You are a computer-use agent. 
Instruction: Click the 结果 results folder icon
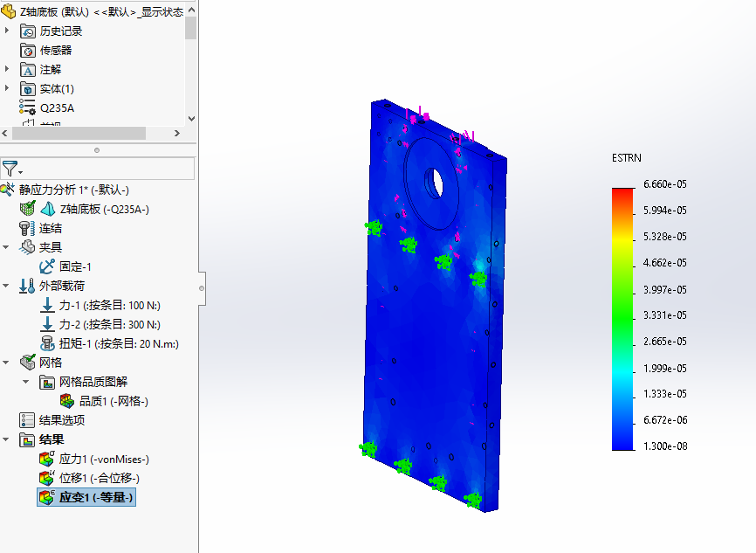click(27, 439)
